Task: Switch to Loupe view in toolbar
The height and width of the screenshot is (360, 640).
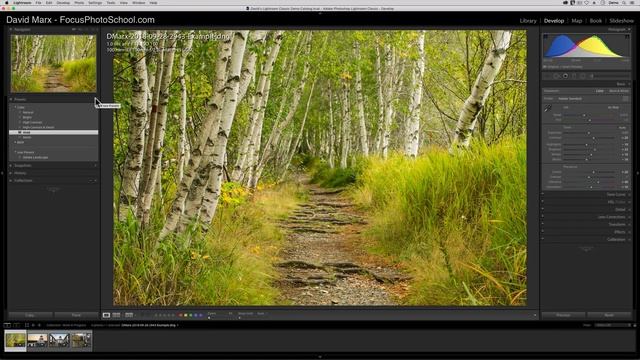Action: [106, 315]
